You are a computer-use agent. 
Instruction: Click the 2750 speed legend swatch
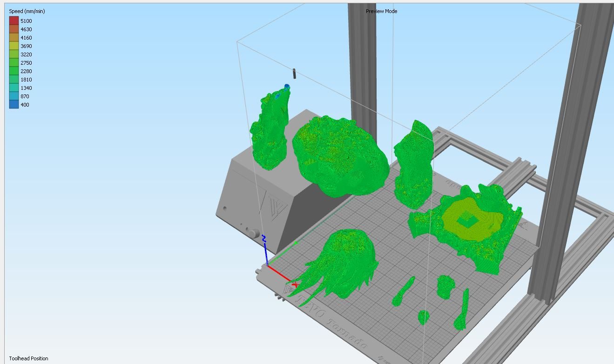point(14,63)
